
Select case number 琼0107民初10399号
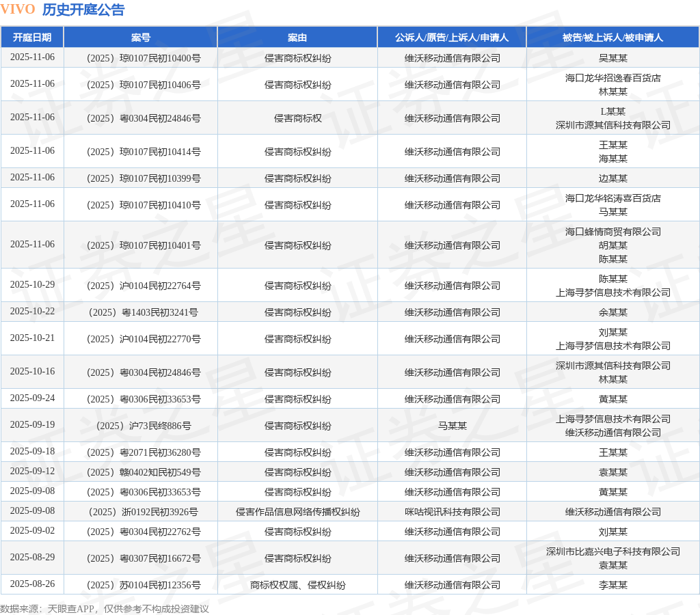point(144,178)
